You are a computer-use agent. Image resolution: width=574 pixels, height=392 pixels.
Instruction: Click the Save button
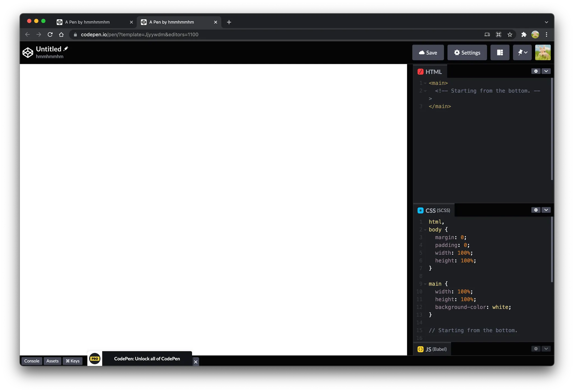(x=428, y=52)
